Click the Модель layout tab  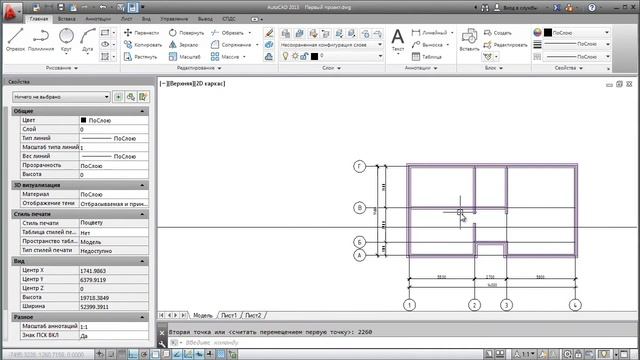[203, 316]
